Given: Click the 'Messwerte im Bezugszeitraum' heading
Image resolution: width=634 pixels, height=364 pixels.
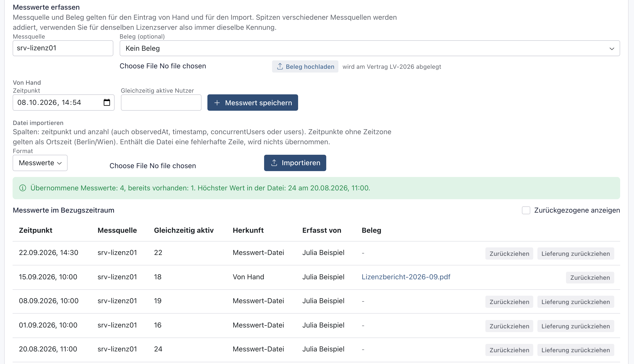Looking at the screenshot, I should click(64, 210).
